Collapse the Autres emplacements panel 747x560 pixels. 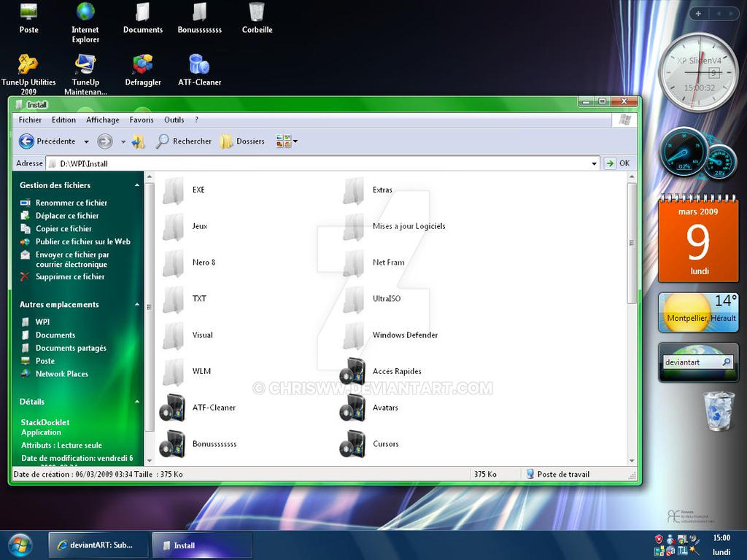pyautogui.click(x=137, y=305)
